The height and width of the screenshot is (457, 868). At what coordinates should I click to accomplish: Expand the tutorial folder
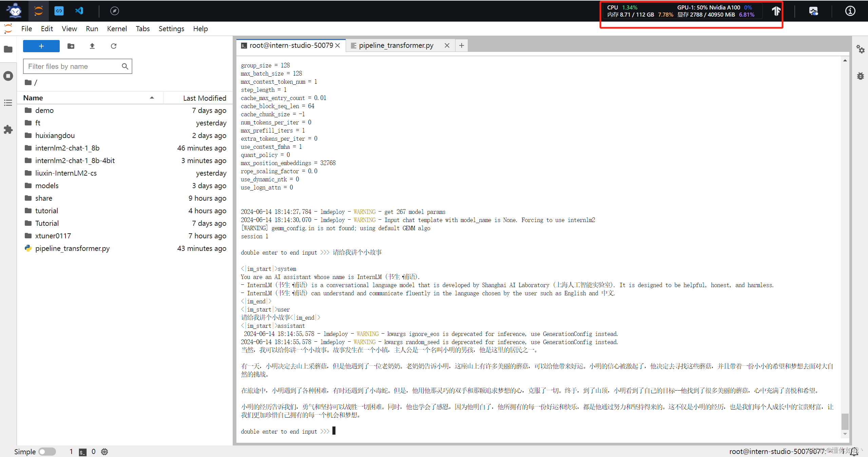(46, 211)
